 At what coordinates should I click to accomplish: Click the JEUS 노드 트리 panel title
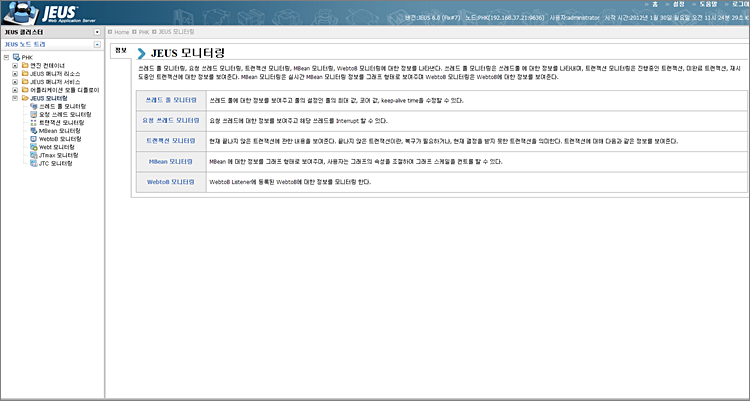tap(25, 45)
